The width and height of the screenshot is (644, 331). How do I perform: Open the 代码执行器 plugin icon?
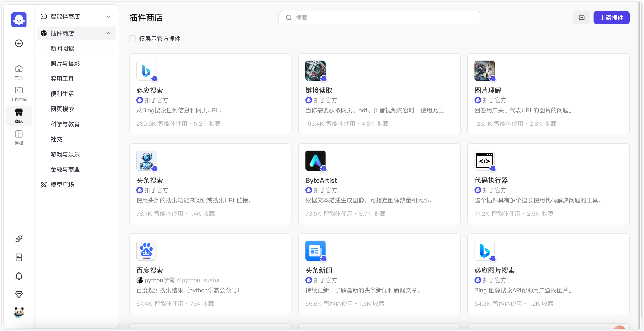[x=484, y=160]
